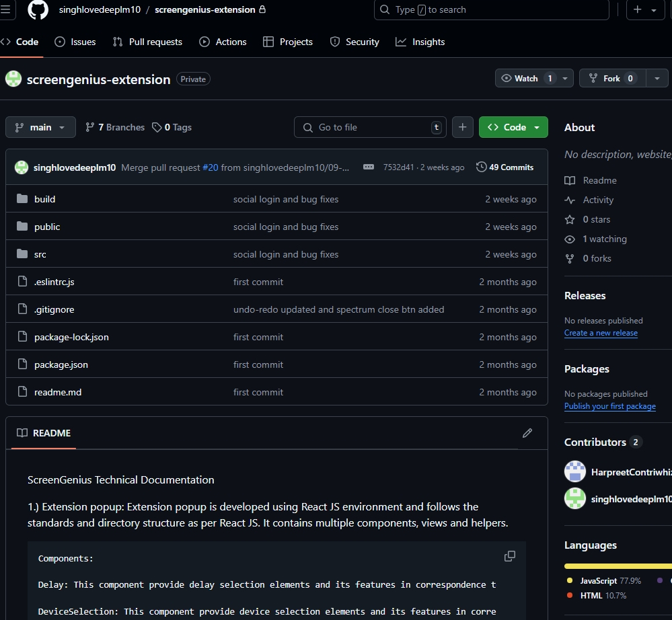The height and width of the screenshot is (620, 672).
Task: Click the src folder icon
Action: 22,254
